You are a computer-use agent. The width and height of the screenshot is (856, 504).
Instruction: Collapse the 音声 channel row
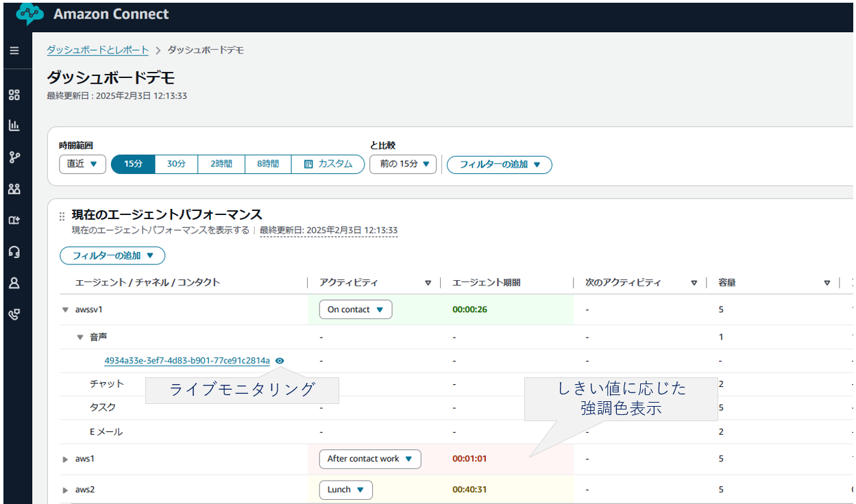click(x=80, y=338)
